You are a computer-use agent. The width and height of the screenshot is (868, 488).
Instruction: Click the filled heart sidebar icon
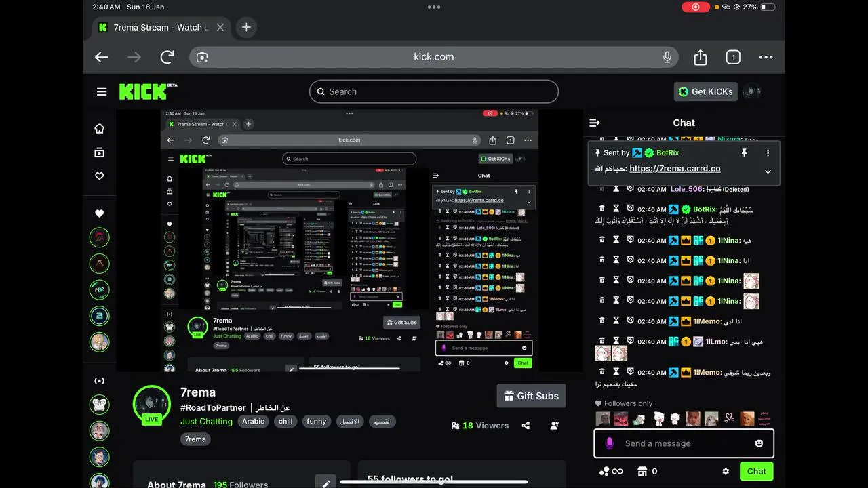[x=99, y=213]
